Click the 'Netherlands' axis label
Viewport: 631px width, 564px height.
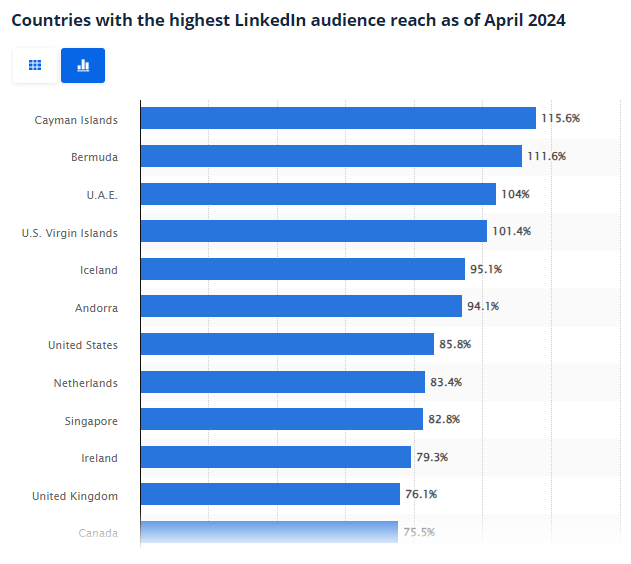[86, 383]
